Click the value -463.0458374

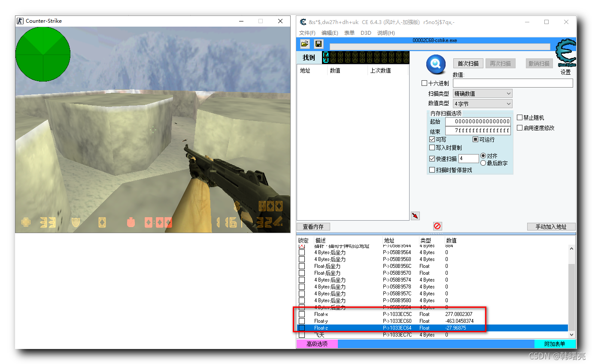pos(459,321)
